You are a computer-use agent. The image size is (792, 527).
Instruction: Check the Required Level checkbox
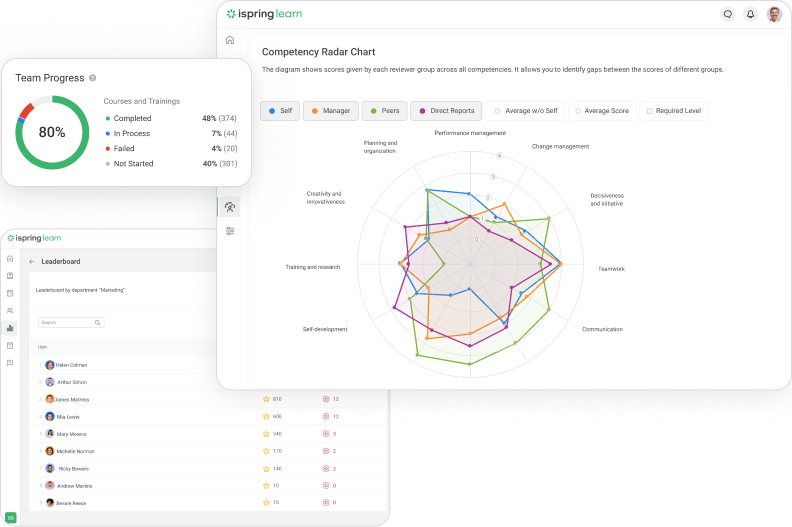pos(650,111)
